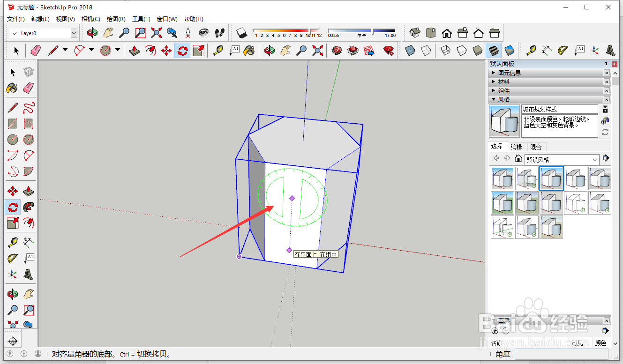Select the Paint Bucket material tool
The width and height of the screenshot is (623, 364).
point(12,88)
